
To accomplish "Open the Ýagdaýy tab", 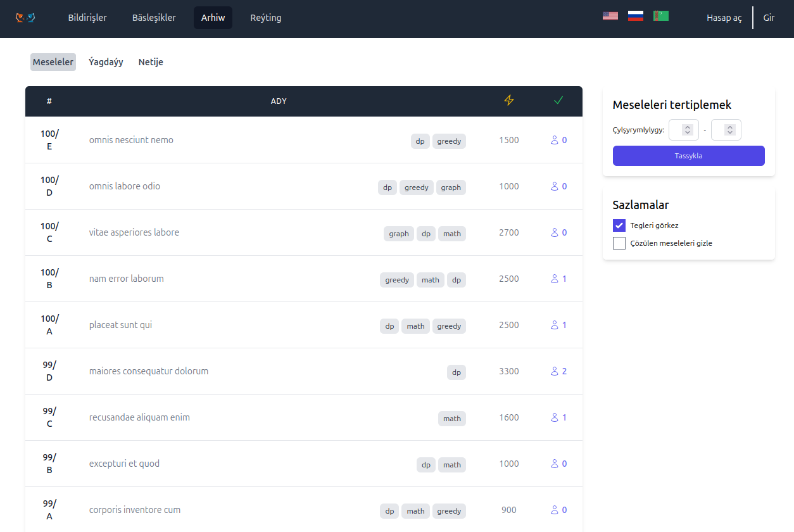I will pos(106,62).
